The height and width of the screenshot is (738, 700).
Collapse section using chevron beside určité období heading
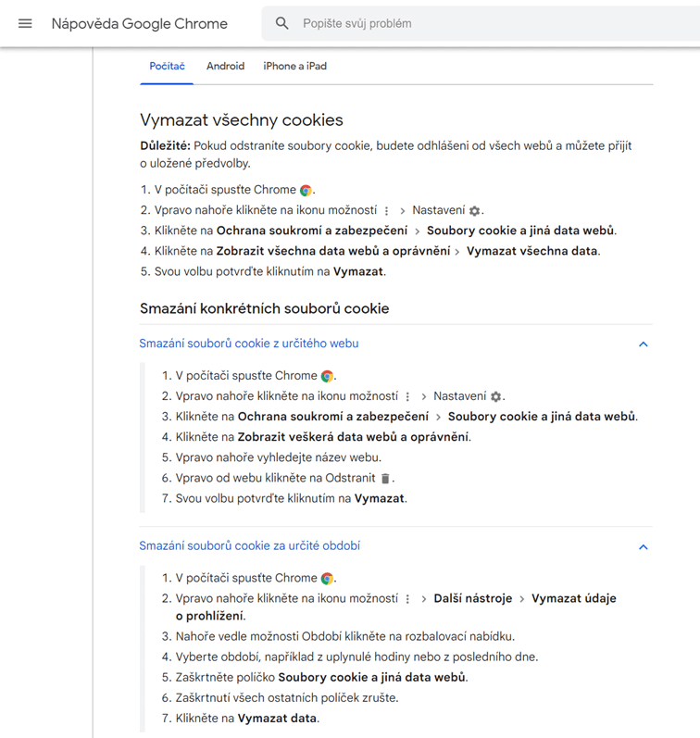[644, 547]
